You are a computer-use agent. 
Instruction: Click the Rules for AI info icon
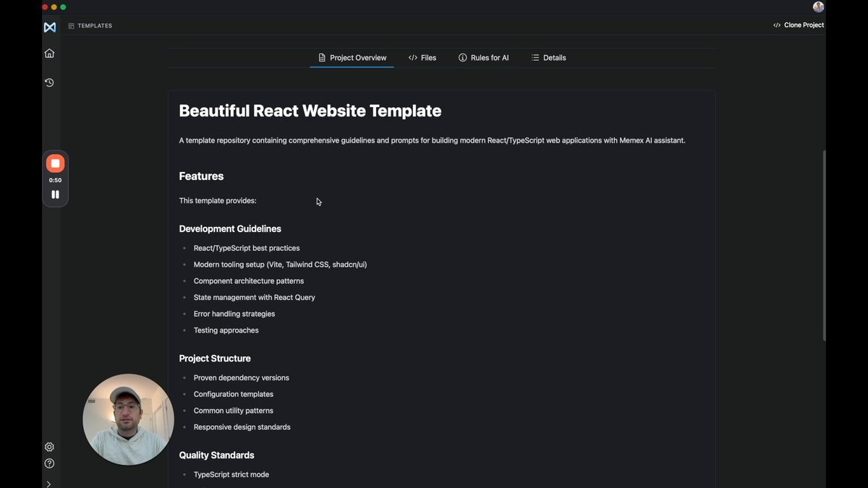pos(463,58)
